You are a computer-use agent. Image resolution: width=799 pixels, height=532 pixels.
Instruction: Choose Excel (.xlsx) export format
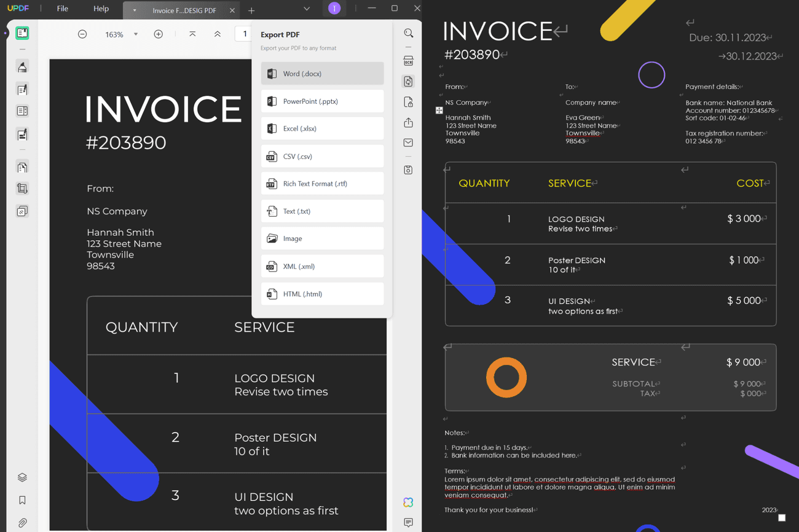coord(322,128)
